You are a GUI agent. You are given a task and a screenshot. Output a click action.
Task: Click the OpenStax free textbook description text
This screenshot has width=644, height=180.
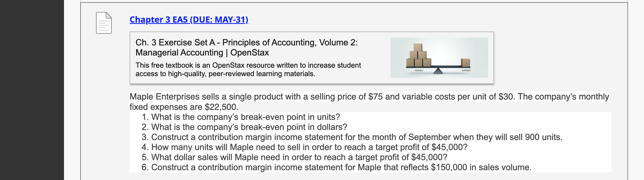pos(248,69)
